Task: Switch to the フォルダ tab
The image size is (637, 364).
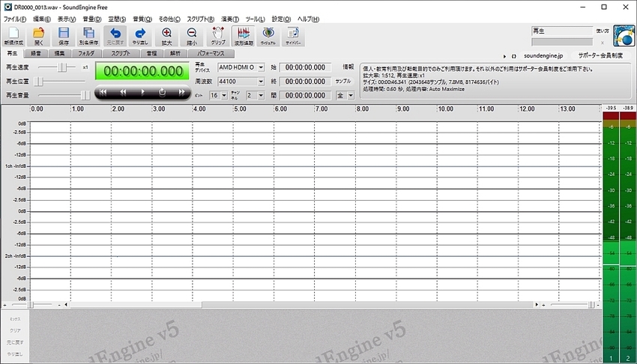Action: 86,53
